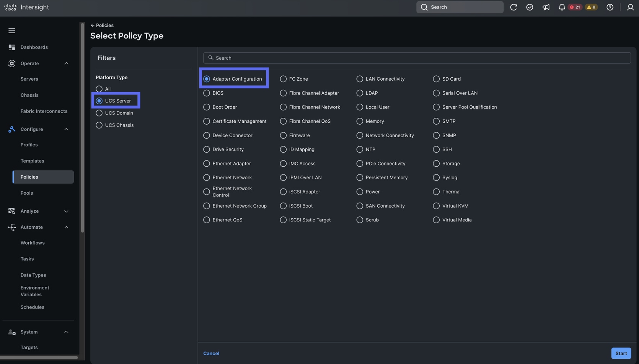Toggle the hamburger navigation menu
This screenshot has height=364, width=639.
[12, 31]
